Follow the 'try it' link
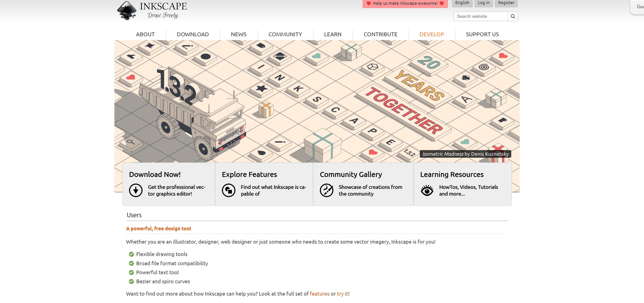This screenshot has height=303, width=644. tap(342, 294)
